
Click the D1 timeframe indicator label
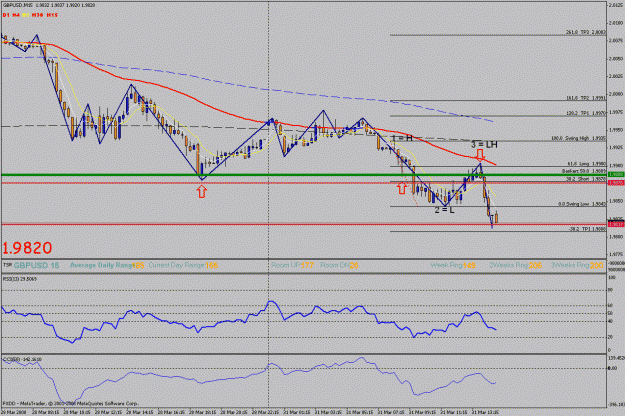click(x=6, y=15)
